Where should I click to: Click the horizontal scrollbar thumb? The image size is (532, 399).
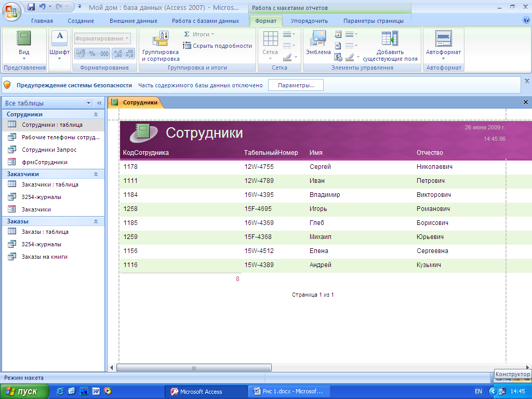(194, 368)
